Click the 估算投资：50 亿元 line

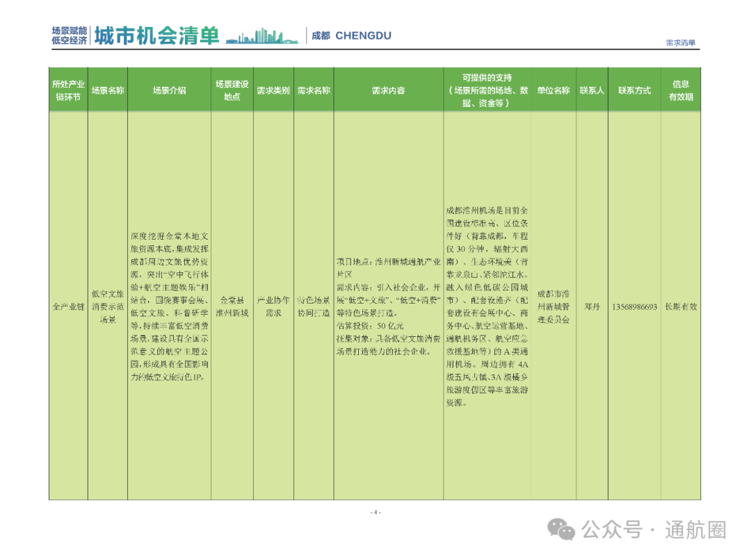click(x=370, y=326)
